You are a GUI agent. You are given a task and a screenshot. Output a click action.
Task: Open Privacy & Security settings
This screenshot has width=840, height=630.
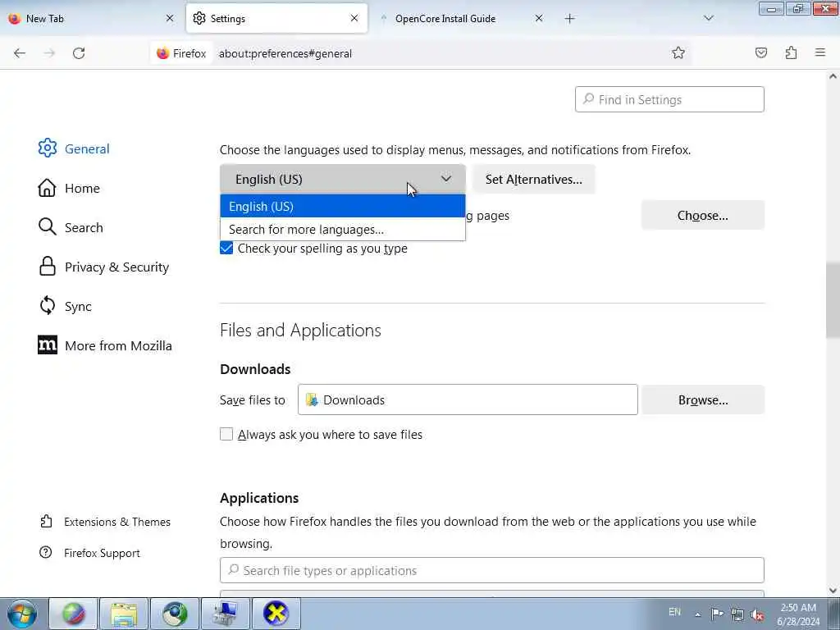[x=104, y=267]
